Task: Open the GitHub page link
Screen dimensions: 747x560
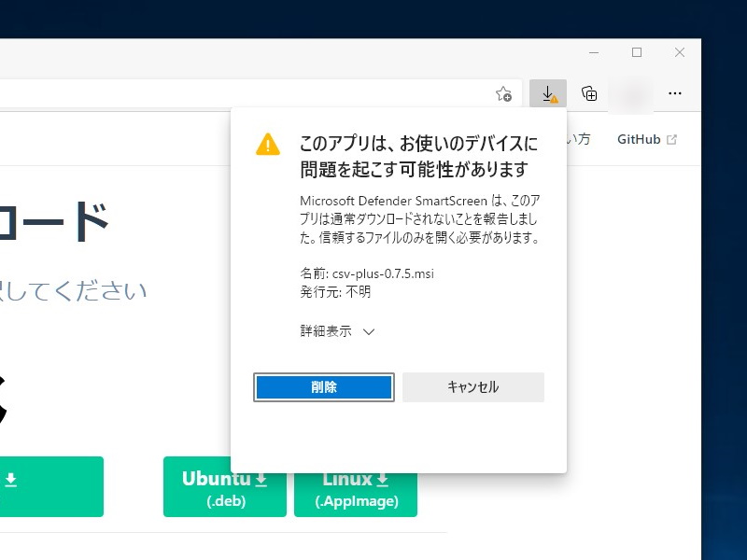Action: click(x=641, y=138)
